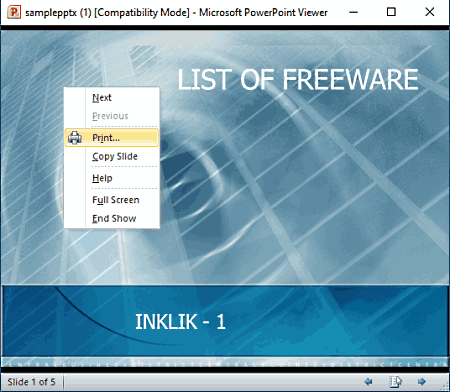This screenshot has height=392, width=450.
Task: Select Copy Slide menu entry
Action: click(112, 156)
